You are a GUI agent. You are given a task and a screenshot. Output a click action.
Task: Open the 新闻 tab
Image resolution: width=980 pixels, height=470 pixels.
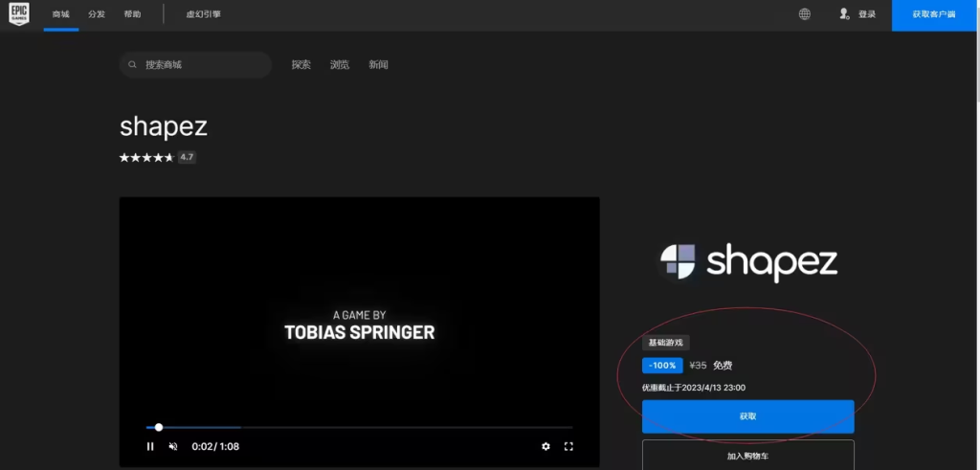click(379, 64)
